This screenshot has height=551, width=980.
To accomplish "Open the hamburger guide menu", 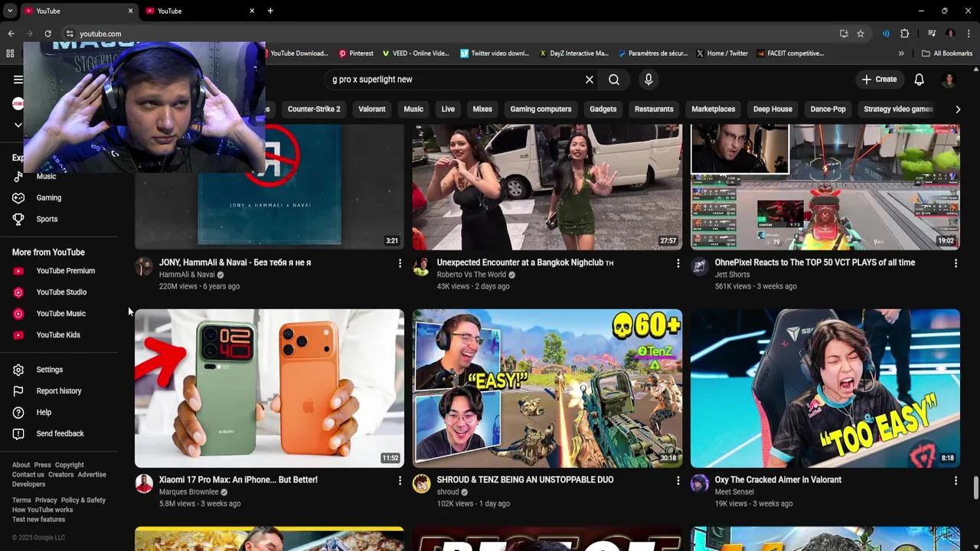I will pos(18,80).
